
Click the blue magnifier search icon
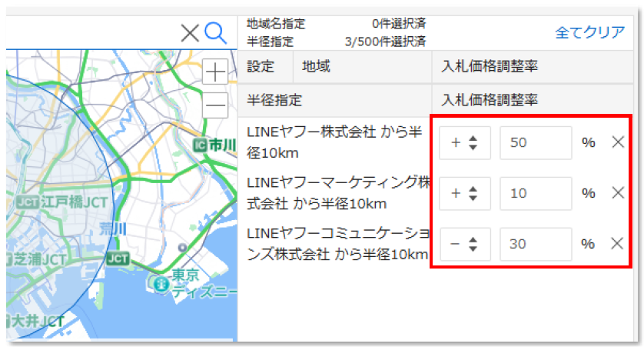tap(216, 33)
